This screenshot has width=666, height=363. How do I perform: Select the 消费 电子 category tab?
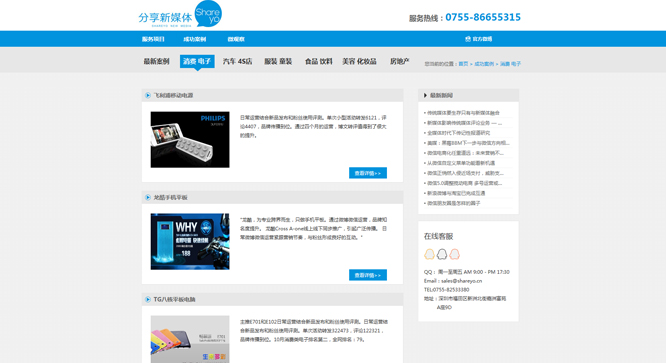[x=197, y=62]
